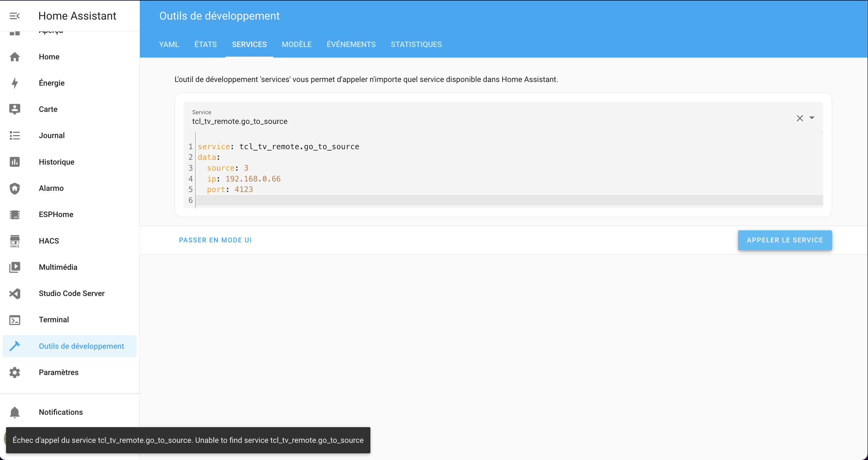Select the Home icon in sidebar

point(14,57)
